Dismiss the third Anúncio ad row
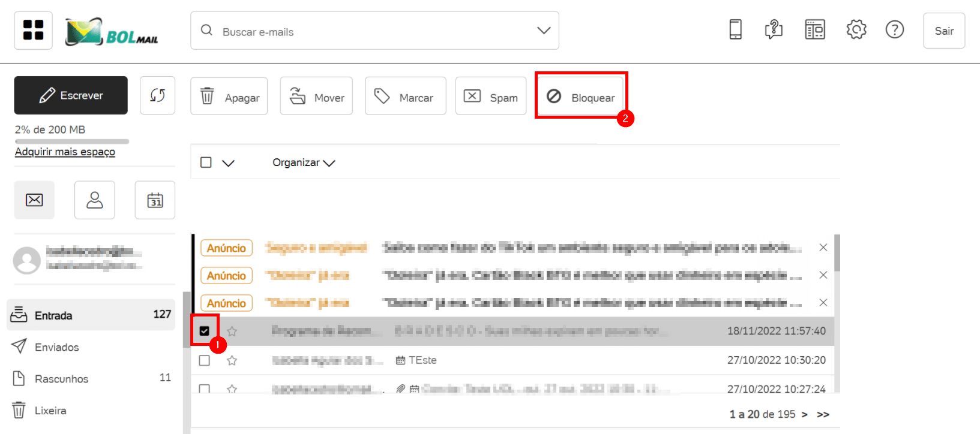Screen dimensions: 980x434 [x=823, y=303]
